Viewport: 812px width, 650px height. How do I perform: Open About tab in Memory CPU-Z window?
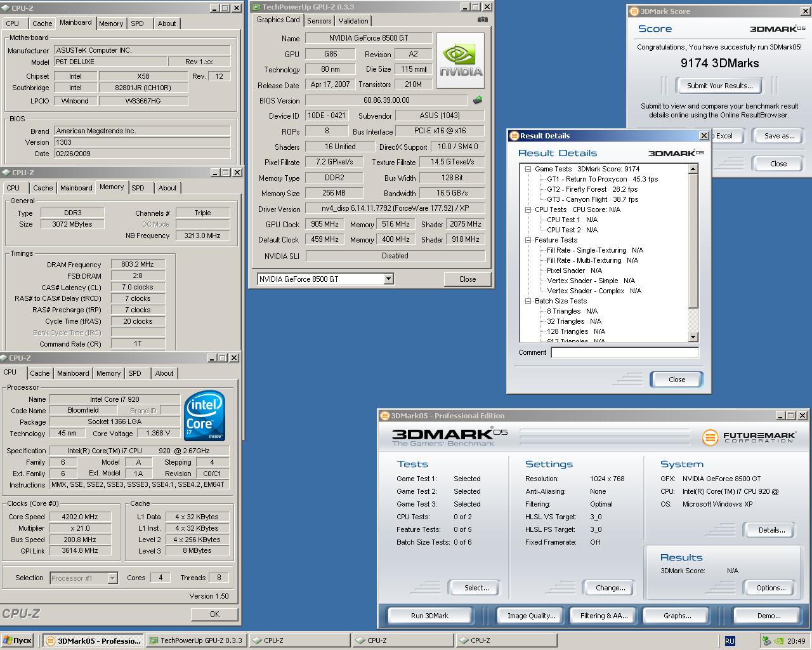click(167, 188)
